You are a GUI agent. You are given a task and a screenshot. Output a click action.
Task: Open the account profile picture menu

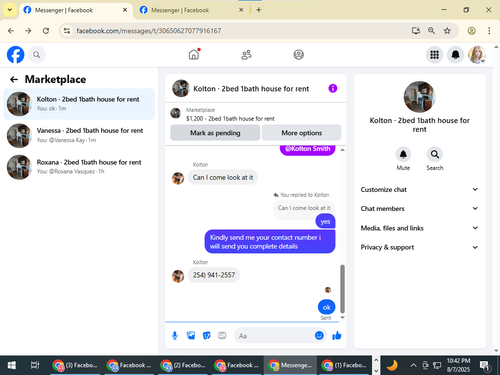477,55
